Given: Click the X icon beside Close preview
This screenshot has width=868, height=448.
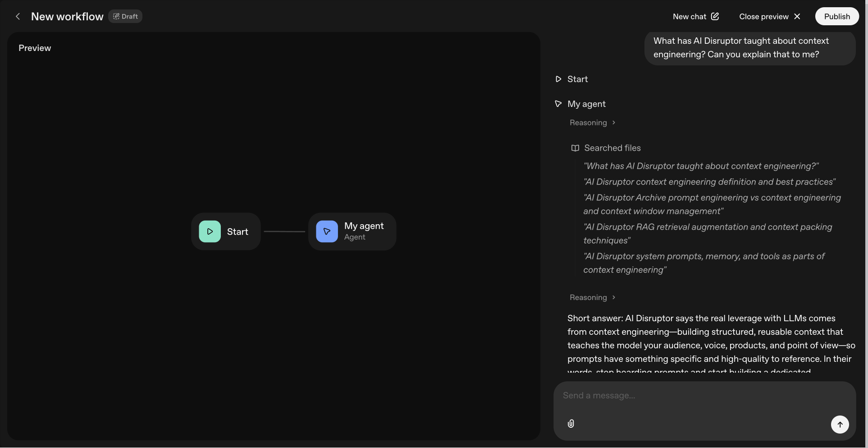Looking at the screenshot, I should pos(797,16).
